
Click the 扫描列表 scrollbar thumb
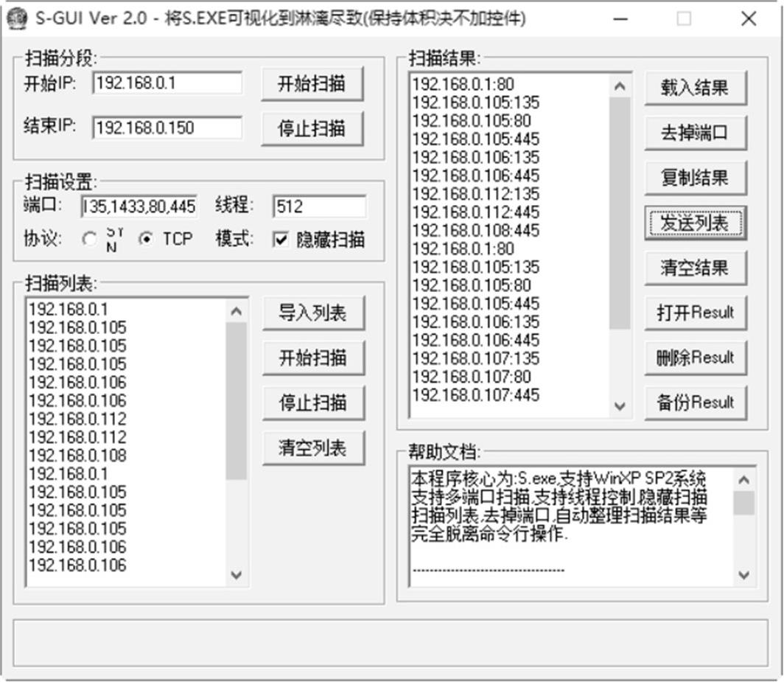point(236,401)
